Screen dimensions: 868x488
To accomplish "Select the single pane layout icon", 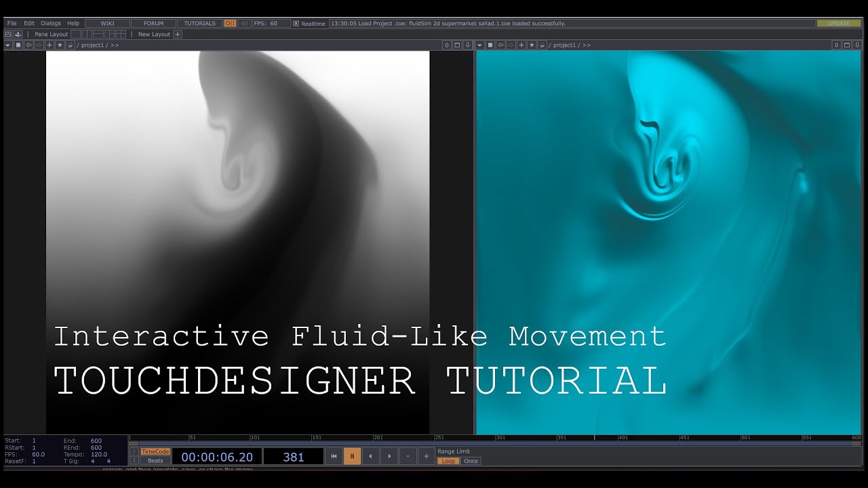I will (x=75, y=34).
